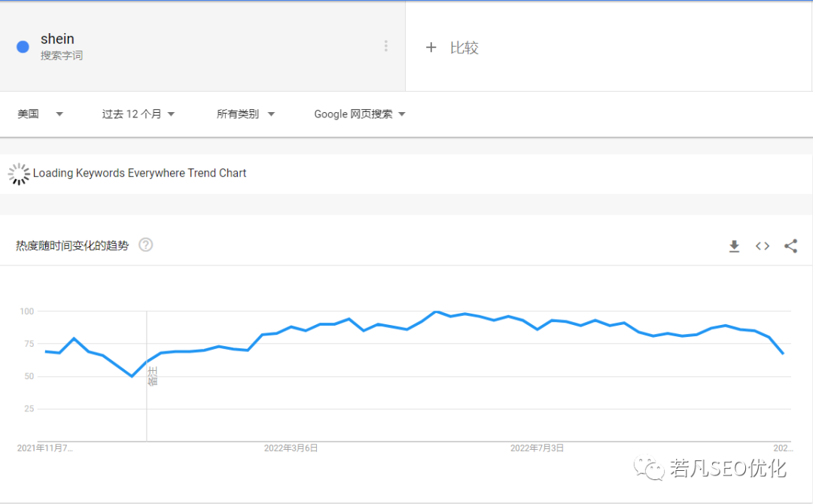Screen dimensions: 813x504
Task: Click the note marker on the chart
Action: point(152,375)
